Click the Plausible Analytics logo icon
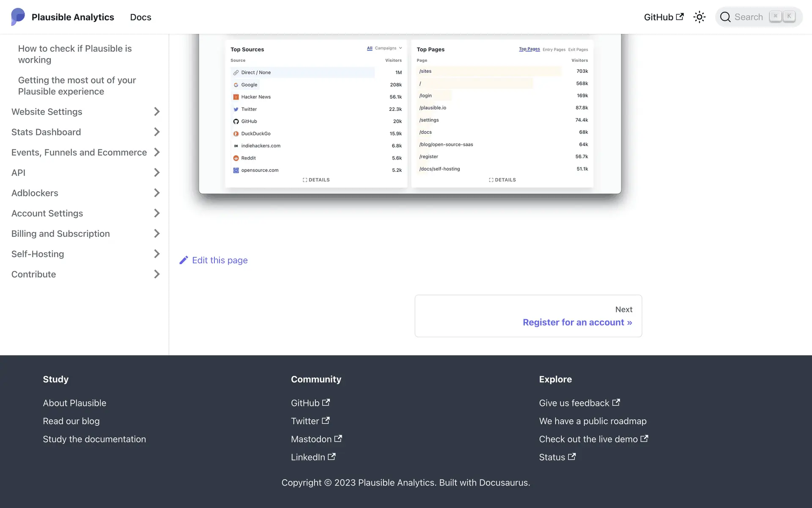Screen dimensions: 812x508 click(18, 17)
